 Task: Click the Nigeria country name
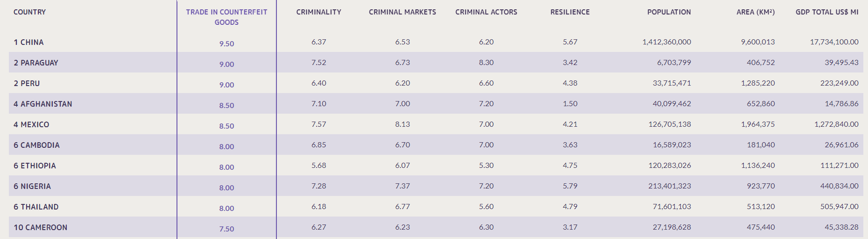35,186
